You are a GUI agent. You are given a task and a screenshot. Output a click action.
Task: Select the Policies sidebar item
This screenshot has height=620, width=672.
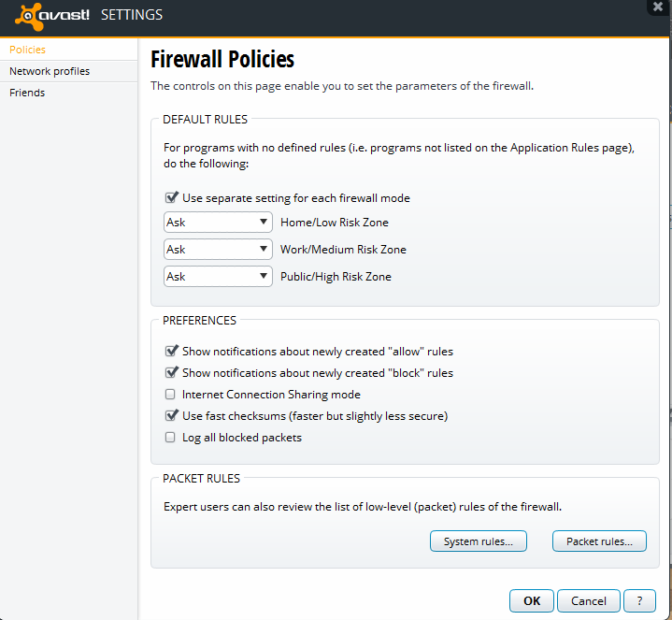tap(27, 50)
